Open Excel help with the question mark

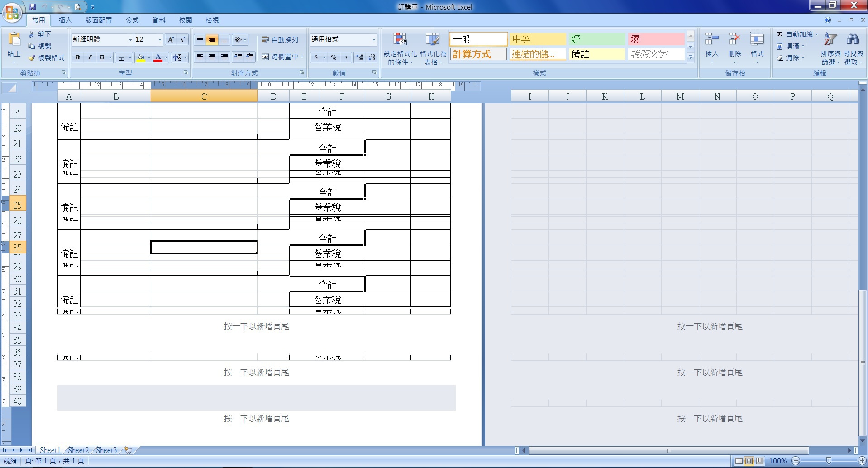click(x=828, y=20)
